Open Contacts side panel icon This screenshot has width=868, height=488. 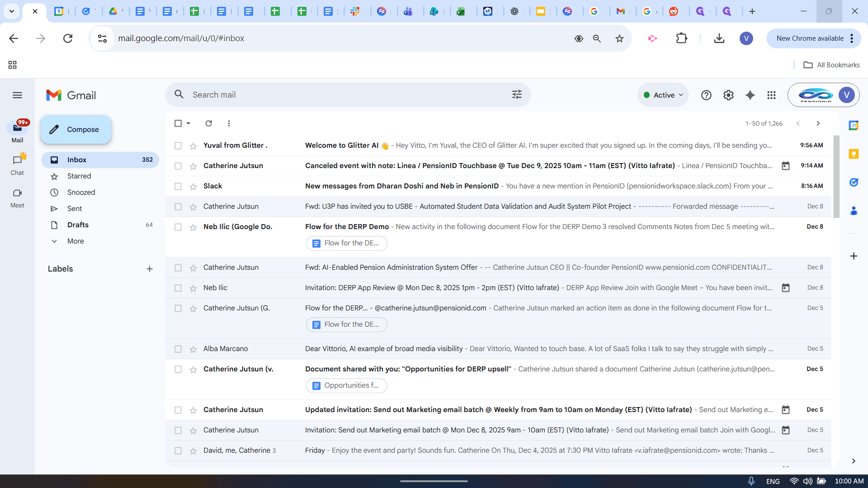854,211
